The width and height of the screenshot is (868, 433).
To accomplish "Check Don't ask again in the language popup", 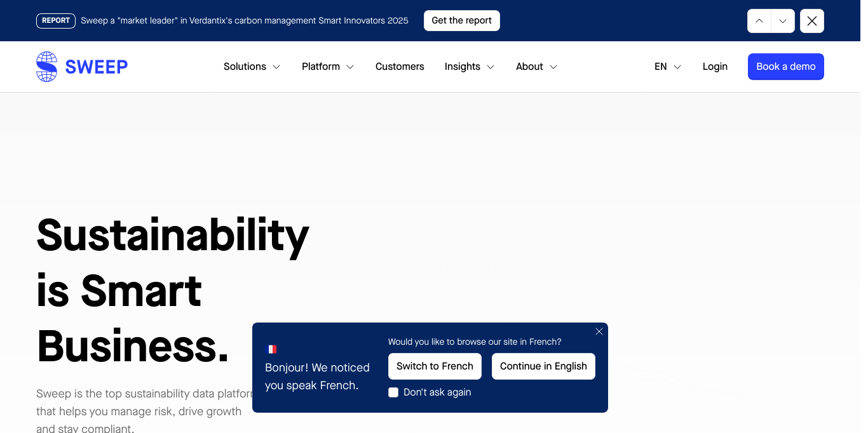I will tap(393, 392).
